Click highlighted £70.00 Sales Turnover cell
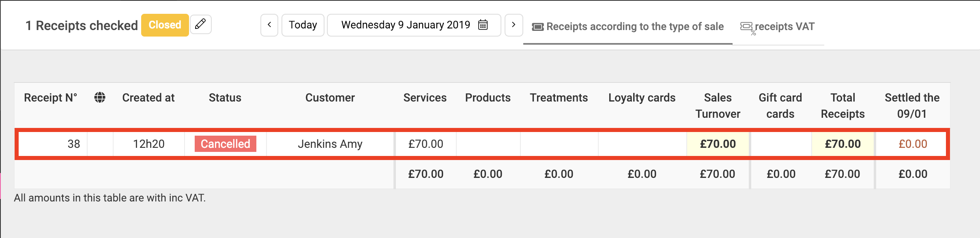 (x=718, y=144)
